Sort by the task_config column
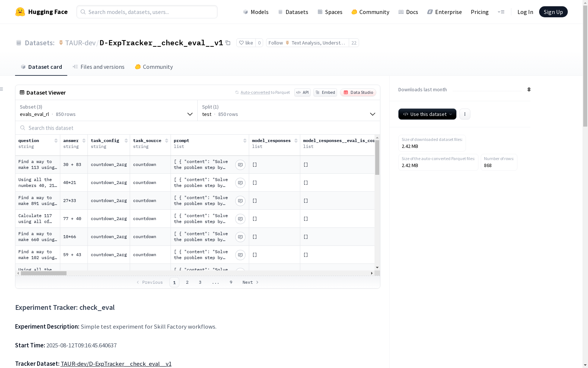 [126, 141]
